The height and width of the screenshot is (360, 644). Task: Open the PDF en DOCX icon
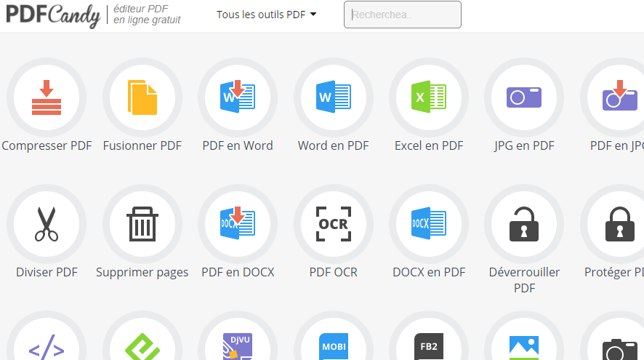coord(238,224)
